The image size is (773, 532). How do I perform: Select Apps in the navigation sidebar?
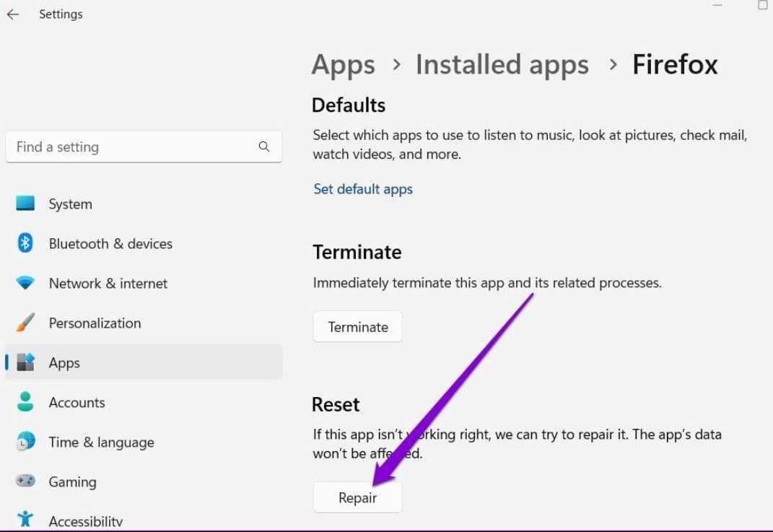point(64,362)
